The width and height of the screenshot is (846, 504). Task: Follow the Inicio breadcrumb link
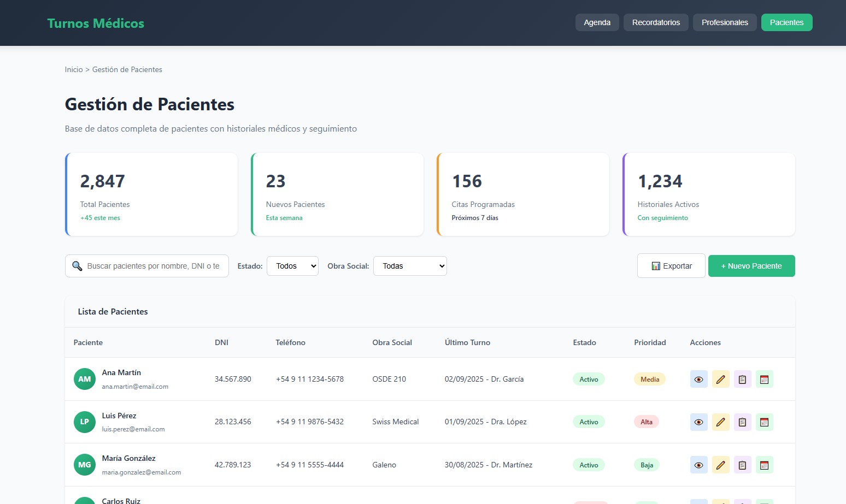[74, 69]
